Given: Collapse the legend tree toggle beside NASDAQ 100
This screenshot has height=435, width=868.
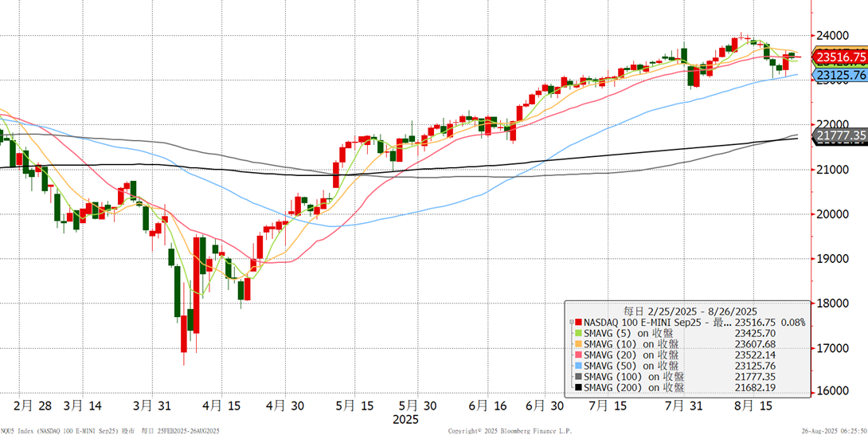Looking at the screenshot, I should (571, 323).
